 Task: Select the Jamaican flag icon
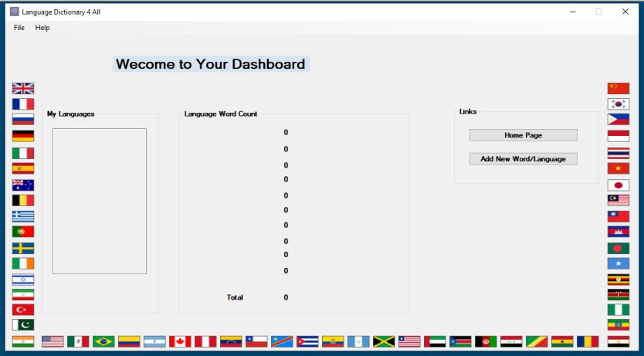[384, 341]
